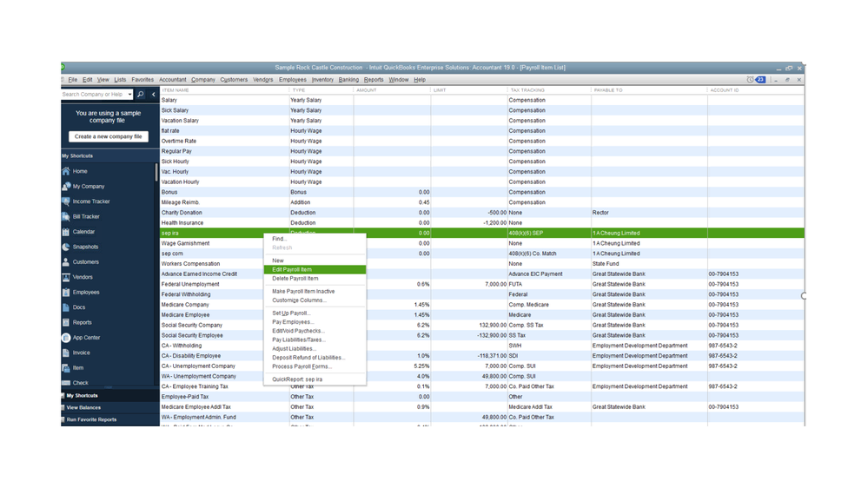Open Reports shortcut icon in sidebar
This screenshot has width=868, height=488.
pos(66,322)
